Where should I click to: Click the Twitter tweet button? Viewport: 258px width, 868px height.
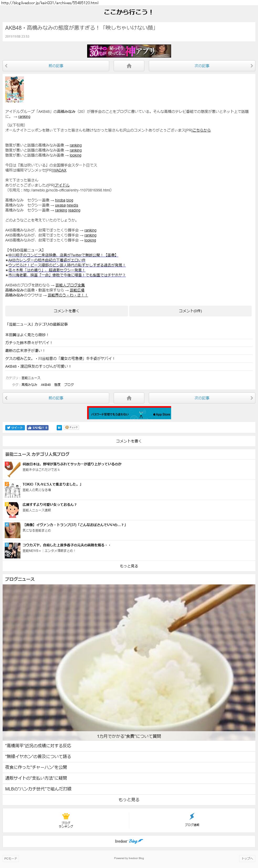[15, 428]
